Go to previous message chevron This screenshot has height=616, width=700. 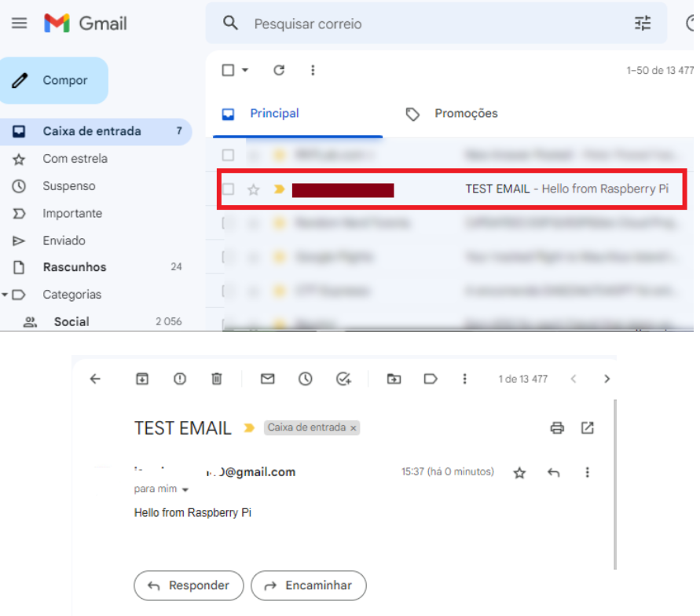[574, 379]
